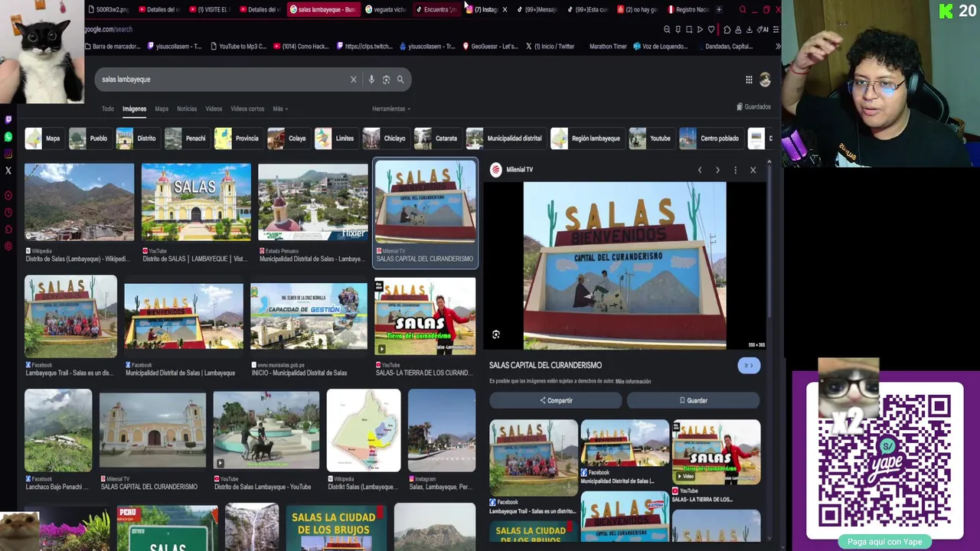Open the GeoGuessr bookmark
This screenshot has width=980, height=551.
click(x=490, y=46)
